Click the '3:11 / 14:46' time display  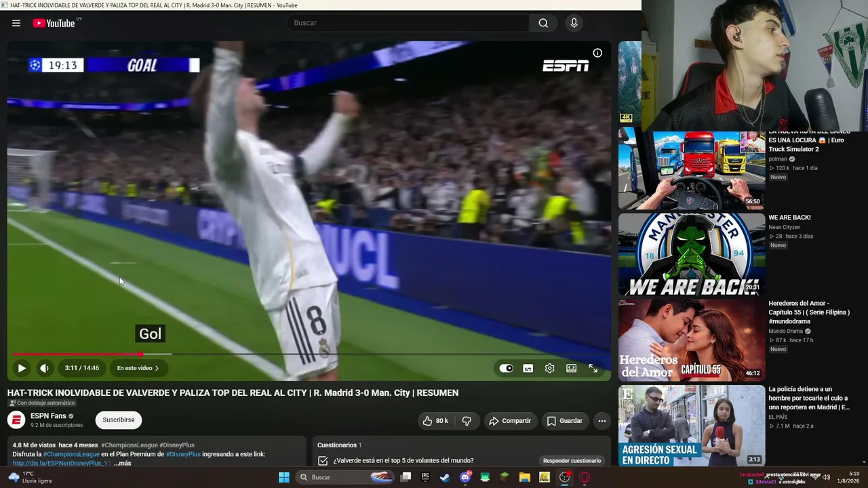click(82, 368)
